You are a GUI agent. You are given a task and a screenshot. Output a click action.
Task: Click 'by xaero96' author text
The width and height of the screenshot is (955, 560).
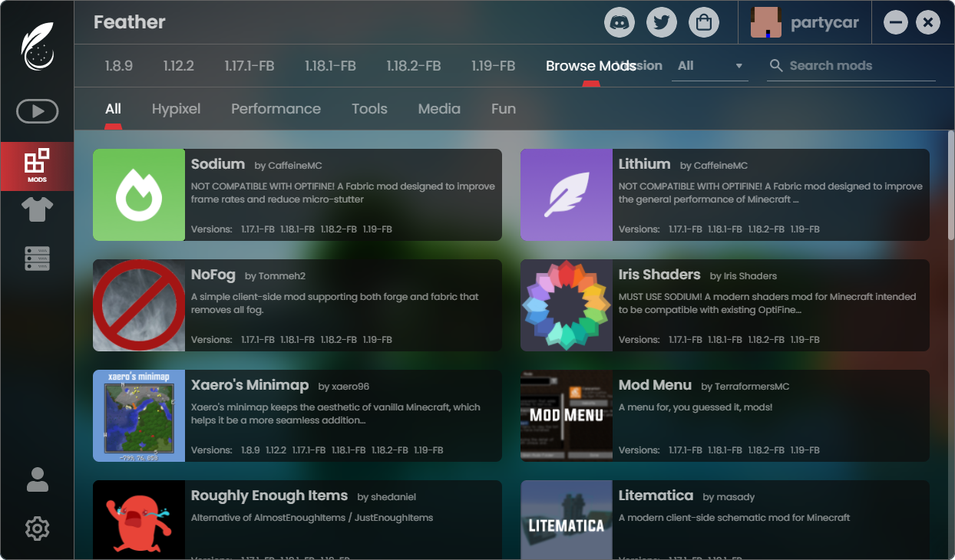(344, 387)
